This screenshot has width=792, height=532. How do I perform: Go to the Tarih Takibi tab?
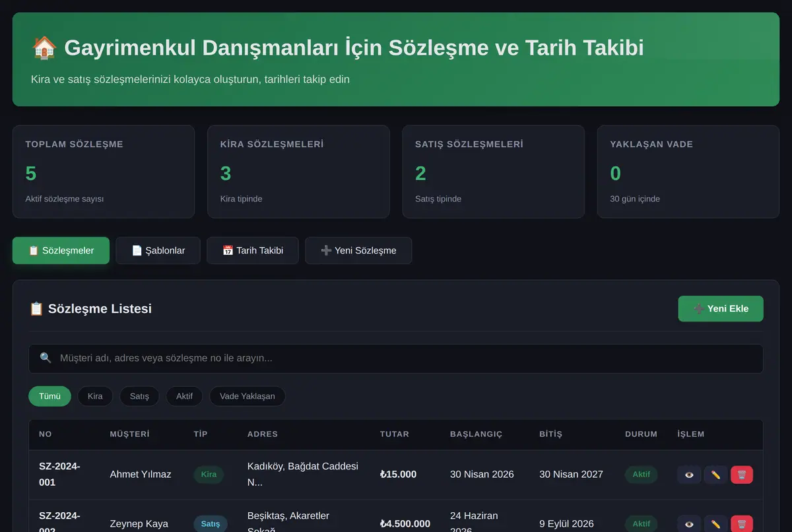(253, 251)
